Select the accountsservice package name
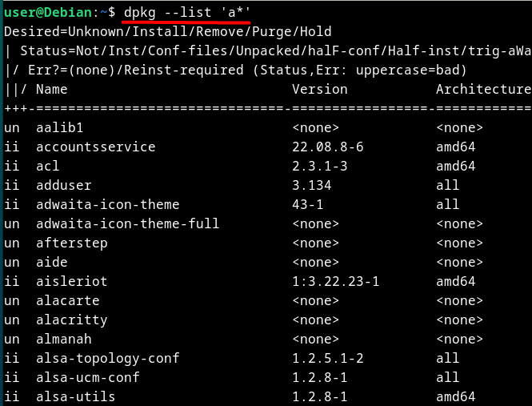Viewport: 532px width, 406px height. pos(96,147)
